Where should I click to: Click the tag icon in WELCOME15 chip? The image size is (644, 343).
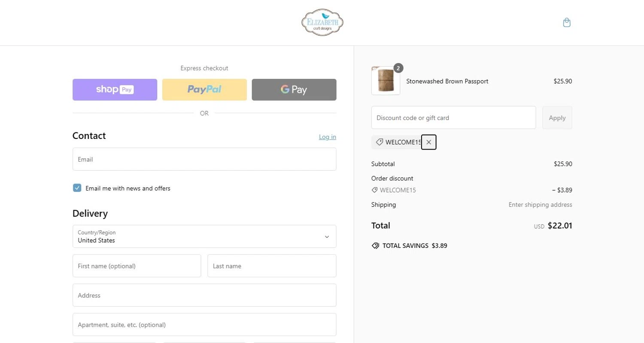pyautogui.click(x=379, y=142)
